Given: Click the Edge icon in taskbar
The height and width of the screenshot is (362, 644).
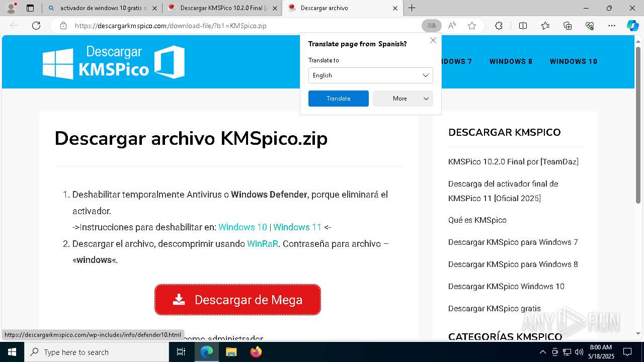Looking at the screenshot, I should (x=207, y=352).
